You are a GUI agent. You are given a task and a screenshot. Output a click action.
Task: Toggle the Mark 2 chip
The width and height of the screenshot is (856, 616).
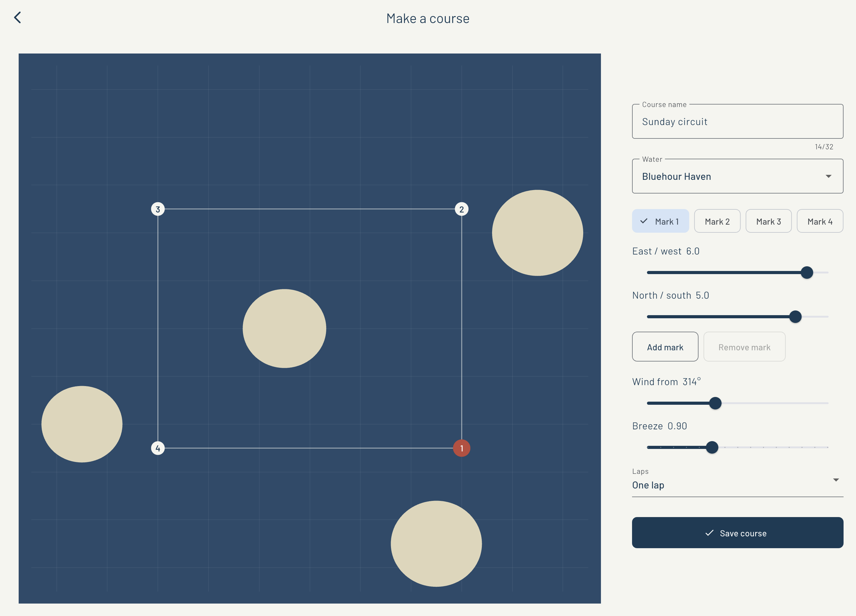(x=717, y=221)
